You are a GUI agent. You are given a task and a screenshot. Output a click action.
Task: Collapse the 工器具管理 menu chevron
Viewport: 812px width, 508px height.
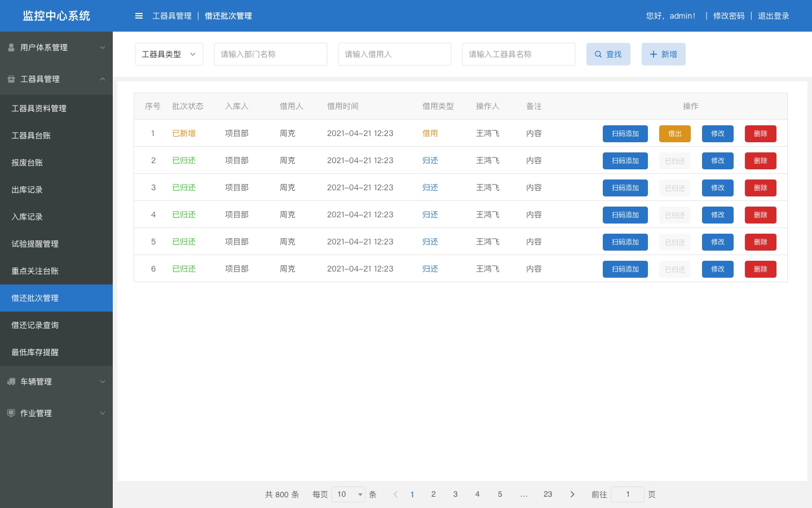tap(103, 79)
